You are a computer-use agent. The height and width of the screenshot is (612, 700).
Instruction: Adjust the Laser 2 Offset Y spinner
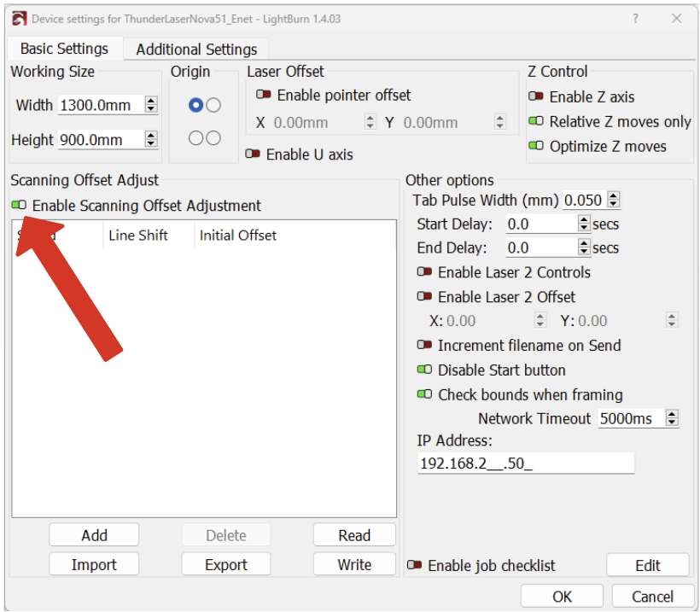[x=672, y=320]
